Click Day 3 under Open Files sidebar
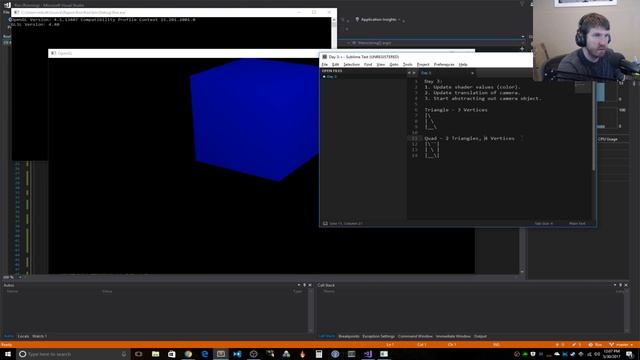The image size is (640, 360). click(x=331, y=77)
